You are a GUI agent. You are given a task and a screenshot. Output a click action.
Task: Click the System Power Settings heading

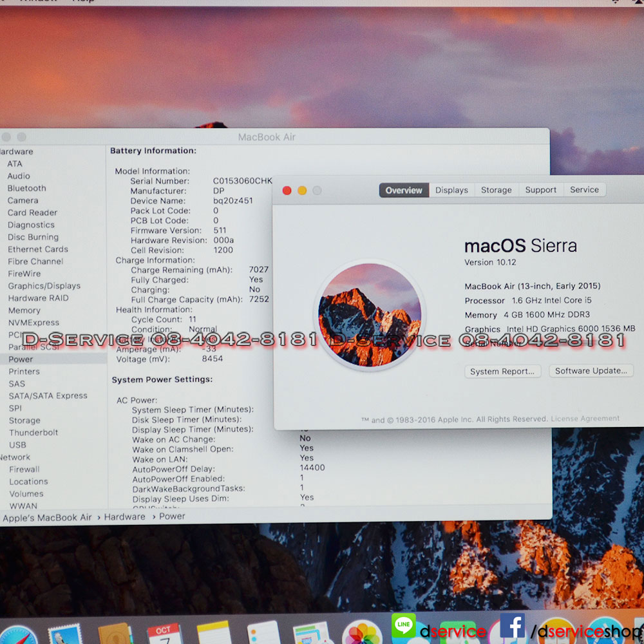coord(162,379)
